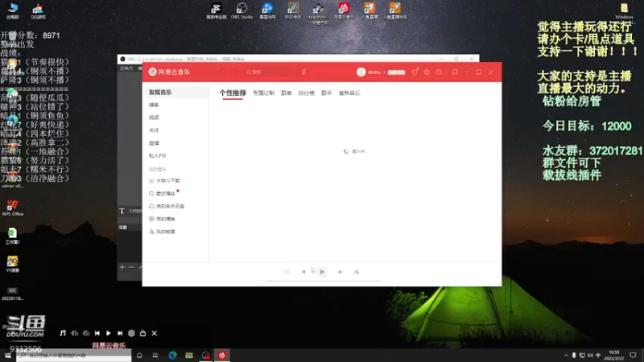
Task: Click the text source T icon in OBS
Action: (122, 211)
